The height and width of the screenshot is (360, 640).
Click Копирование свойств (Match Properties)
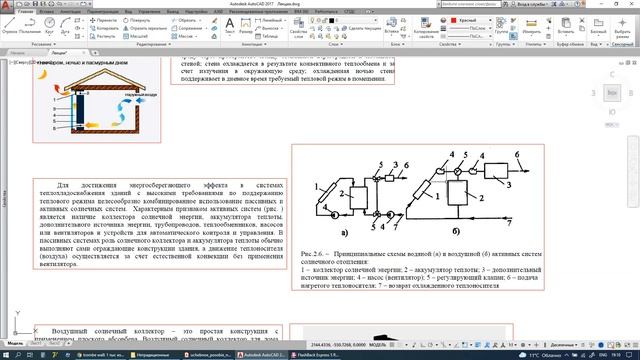pyautogui.click(x=426, y=27)
